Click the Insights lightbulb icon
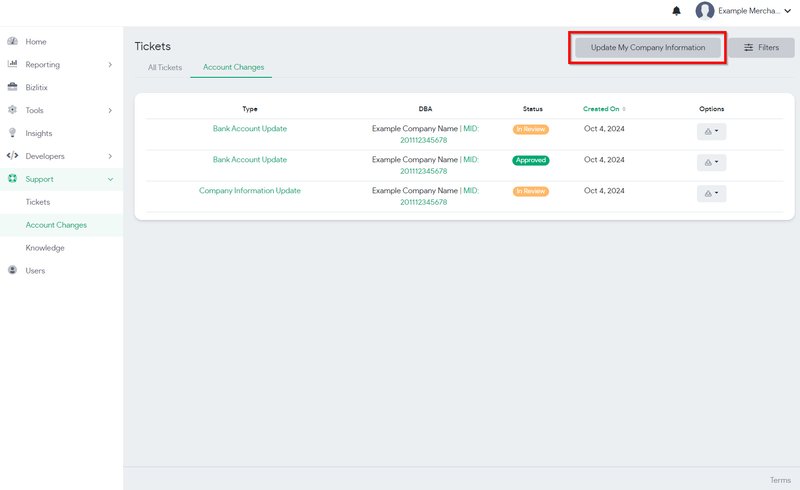This screenshot has height=490, width=800. coord(13,133)
